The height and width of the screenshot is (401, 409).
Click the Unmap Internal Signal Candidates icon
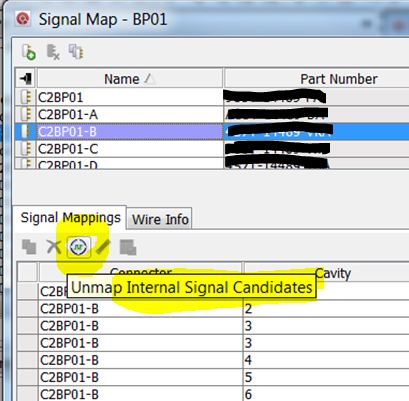pos(78,247)
